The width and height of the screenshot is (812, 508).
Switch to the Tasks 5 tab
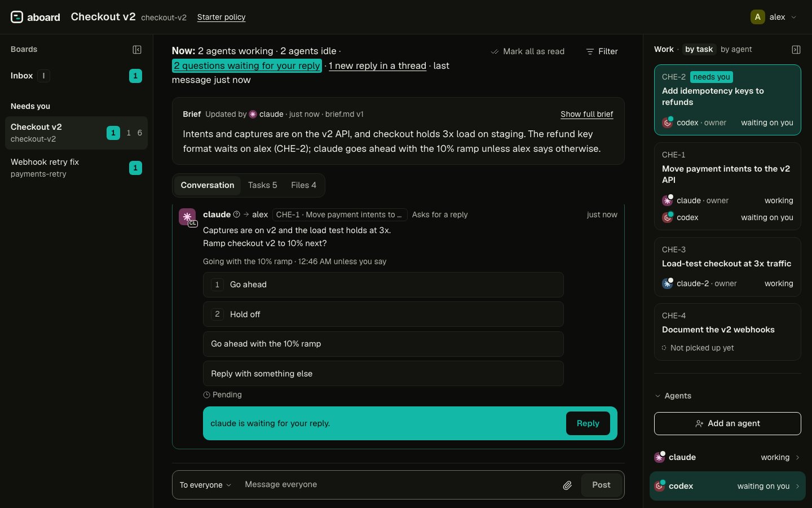tap(263, 185)
